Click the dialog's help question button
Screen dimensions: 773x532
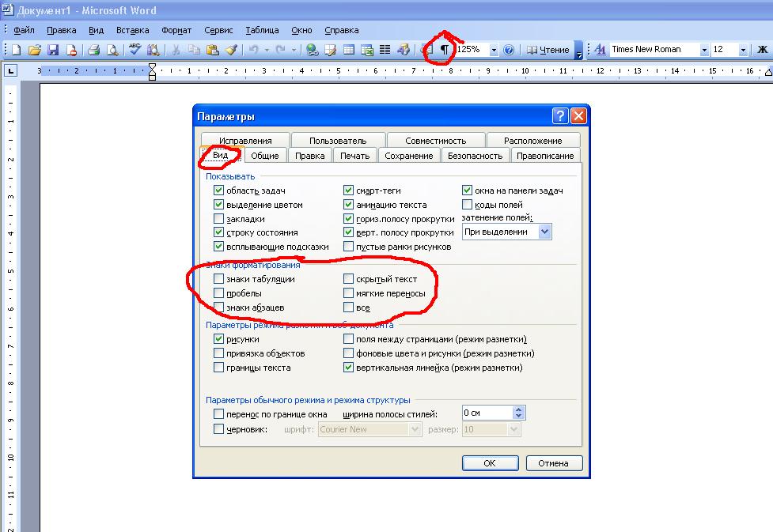[560, 116]
